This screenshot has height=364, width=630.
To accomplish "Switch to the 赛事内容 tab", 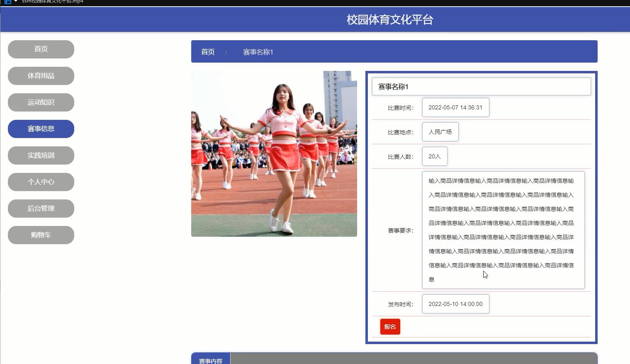I will click(210, 360).
